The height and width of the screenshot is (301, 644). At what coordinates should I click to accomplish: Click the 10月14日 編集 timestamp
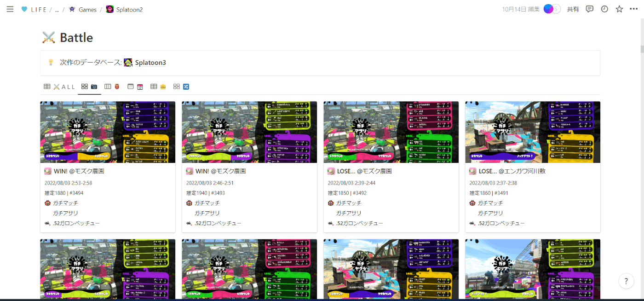[x=521, y=9]
